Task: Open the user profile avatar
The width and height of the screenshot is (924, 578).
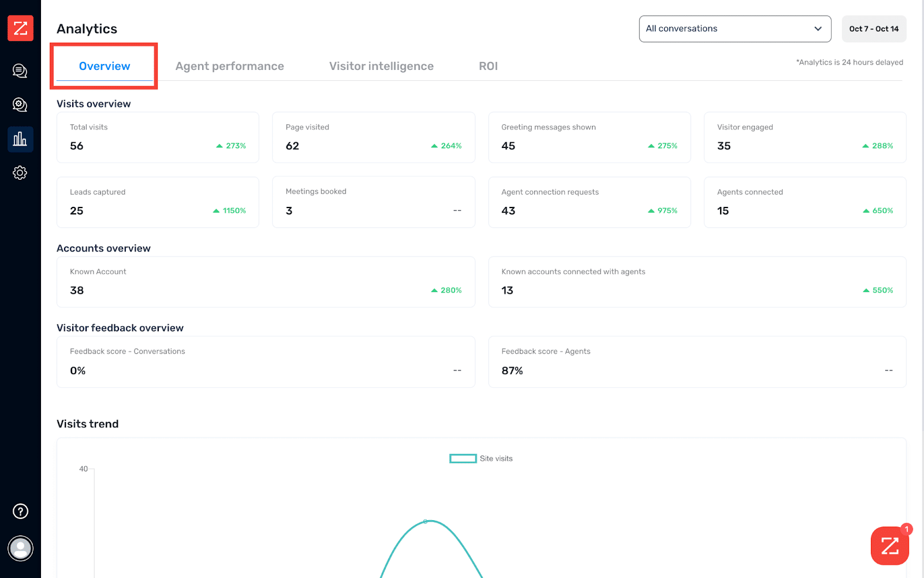Action: (x=20, y=549)
